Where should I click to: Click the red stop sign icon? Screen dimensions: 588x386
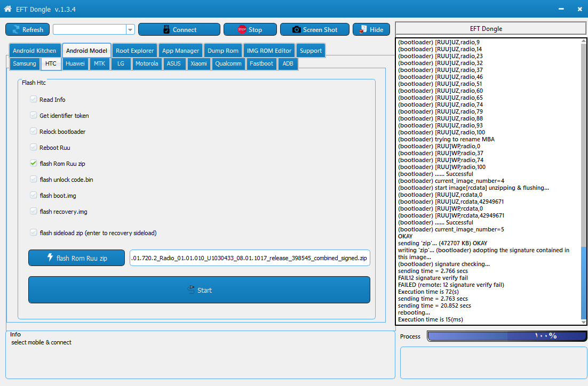point(242,30)
